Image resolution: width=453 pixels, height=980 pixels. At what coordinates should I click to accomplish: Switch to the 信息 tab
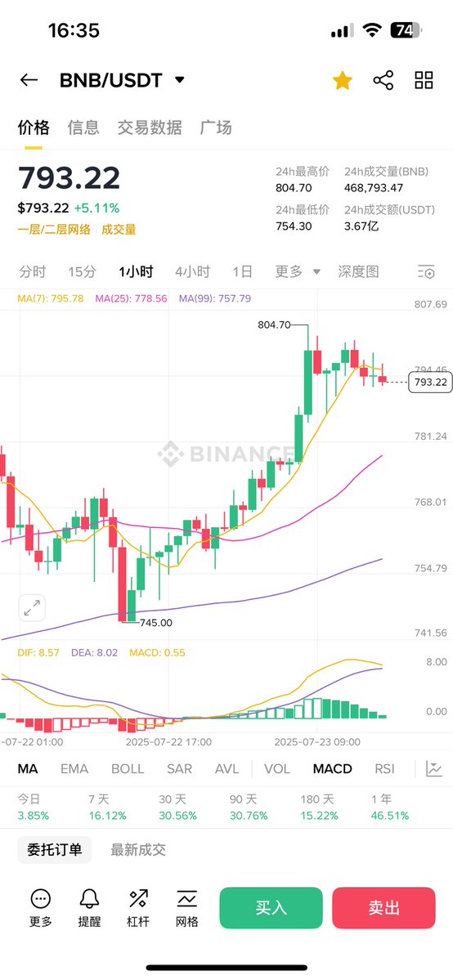click(x=83, y=128)
